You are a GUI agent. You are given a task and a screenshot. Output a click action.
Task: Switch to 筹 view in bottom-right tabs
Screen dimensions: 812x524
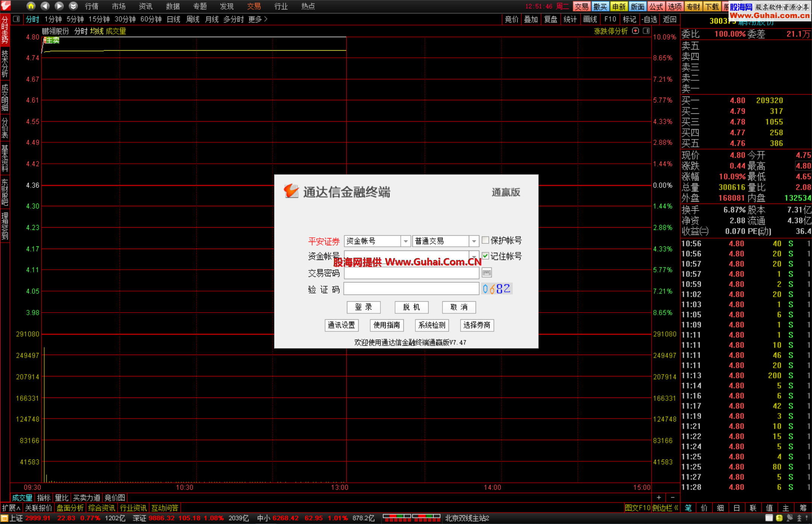coord(803,508)
